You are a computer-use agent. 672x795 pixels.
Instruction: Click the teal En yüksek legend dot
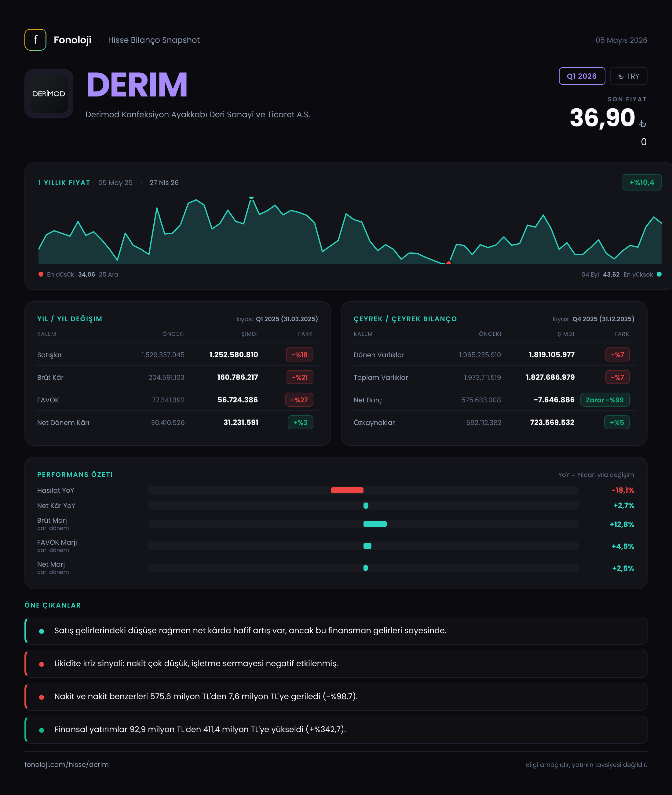(x=659, y=274)
